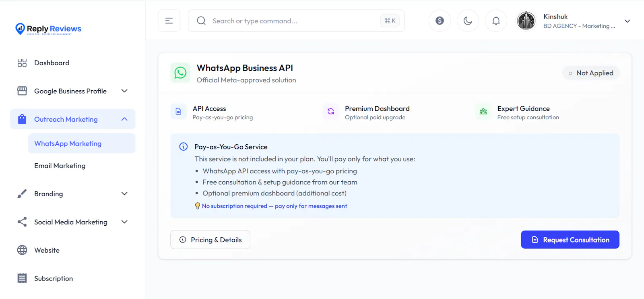Focus the Search or type command field
Image resolution: width=644 pixels, height=299 pixels.
click(x=296, y=21)
